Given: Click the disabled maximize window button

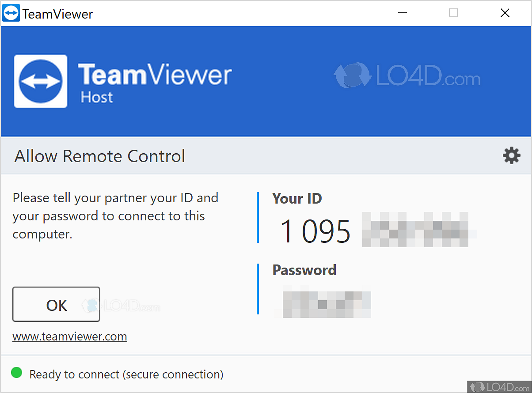Looking at the screenshot, I should [x=453, y=13].
